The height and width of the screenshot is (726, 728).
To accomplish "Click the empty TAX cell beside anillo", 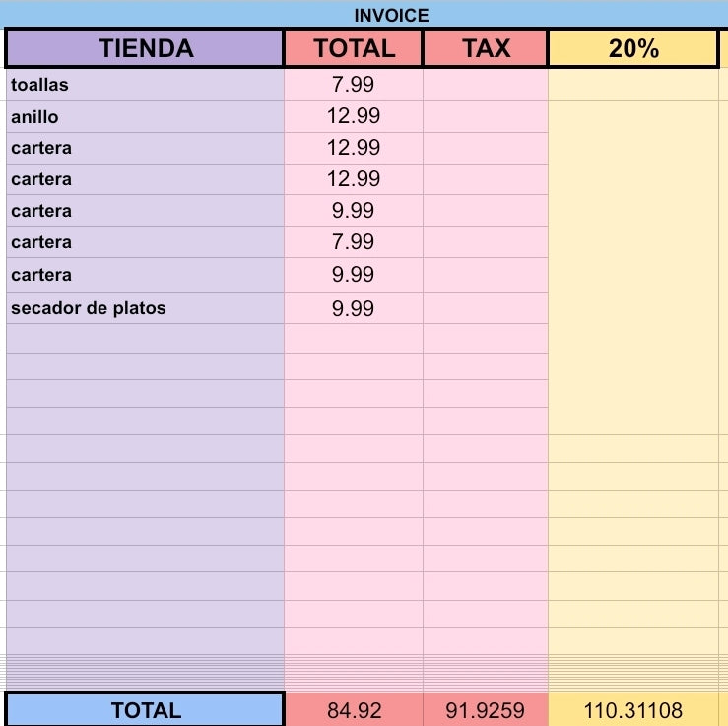I will [486, 116].
